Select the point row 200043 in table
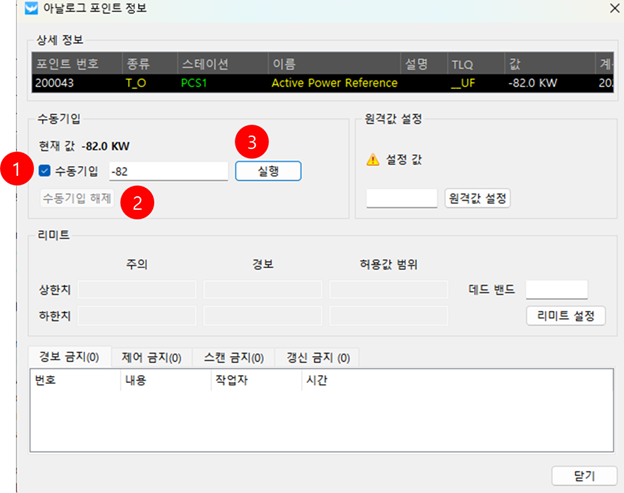 coord(300,82)
